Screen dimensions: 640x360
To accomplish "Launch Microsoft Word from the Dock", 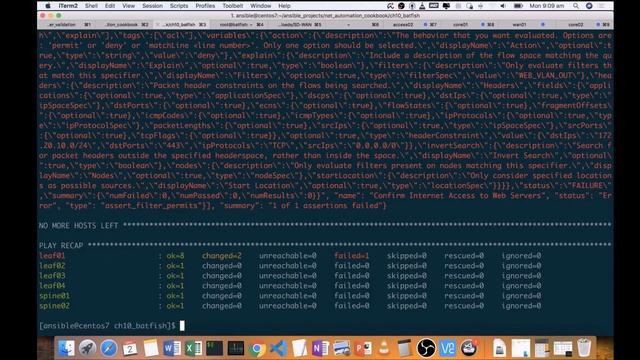I will (x=172, y=348).
